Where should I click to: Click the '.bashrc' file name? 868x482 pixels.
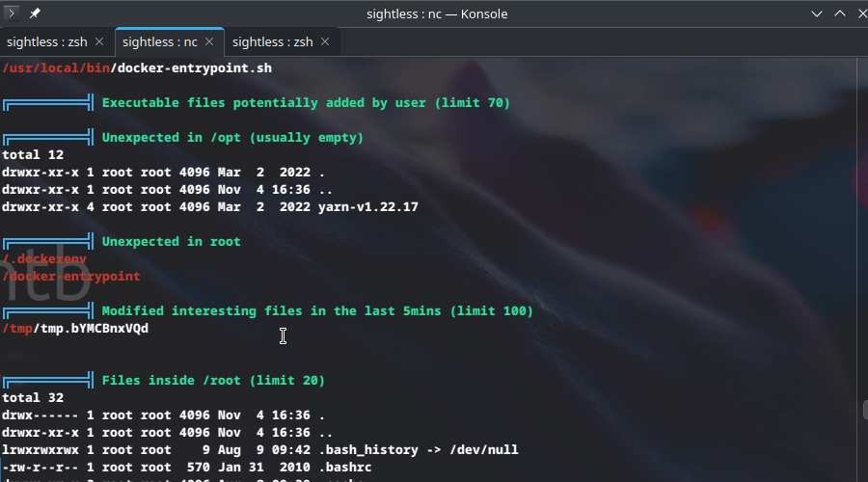point(345,468)
